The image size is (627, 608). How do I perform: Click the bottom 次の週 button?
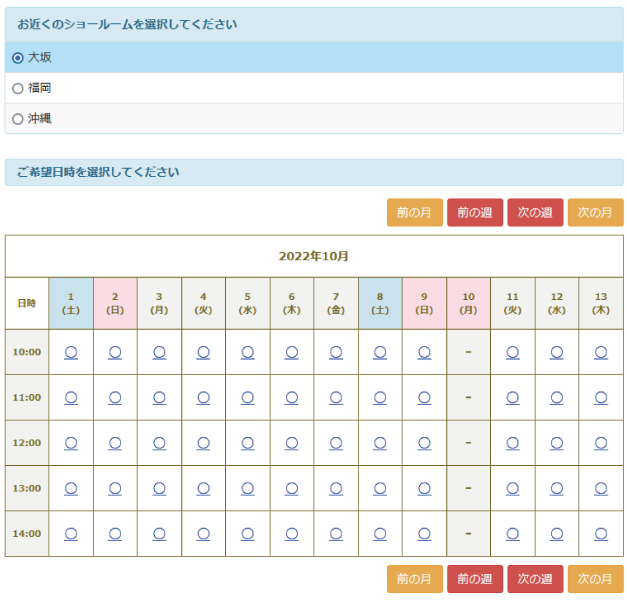pos(535,579)
